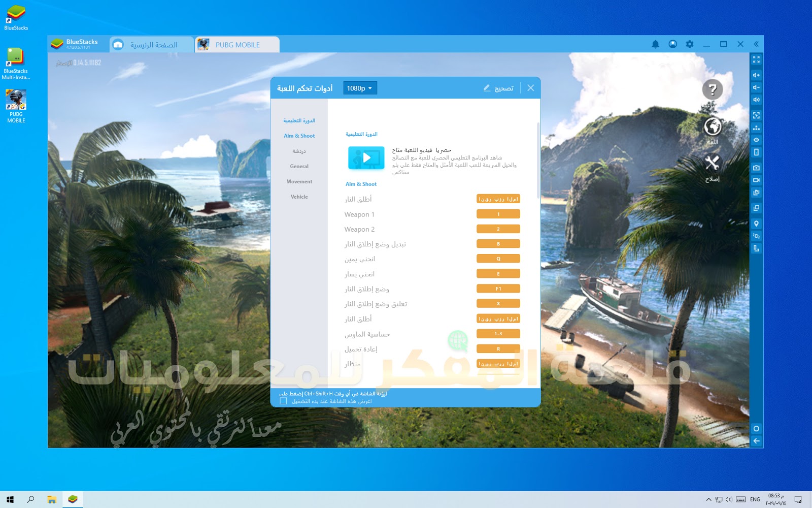The image size is (812, 508).
Task: Click the repair tools icon labeled إصلاح
Action: [x=712, y=163]
